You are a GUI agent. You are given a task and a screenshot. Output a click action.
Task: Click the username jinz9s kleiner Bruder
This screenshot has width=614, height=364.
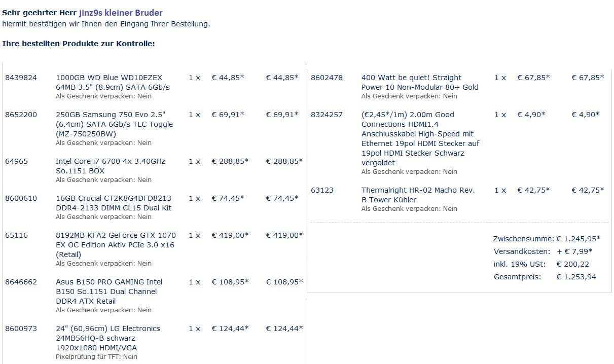121,13
